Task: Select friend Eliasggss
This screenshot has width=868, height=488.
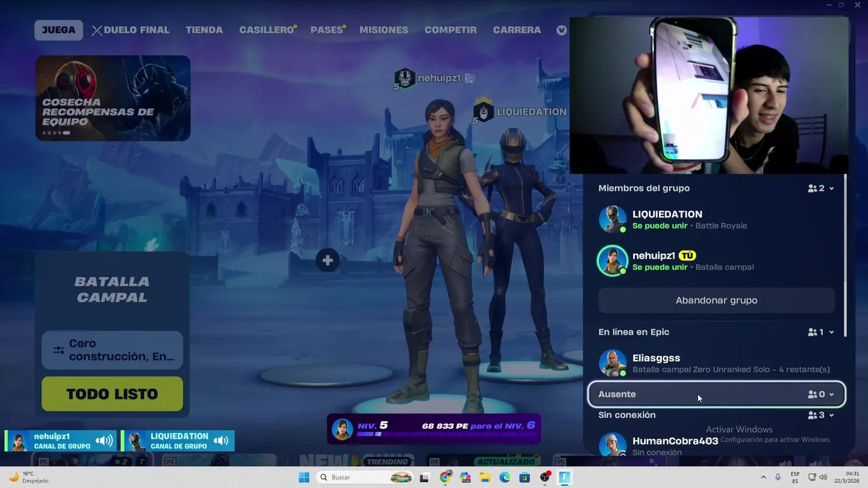Action: coord(716,363)
